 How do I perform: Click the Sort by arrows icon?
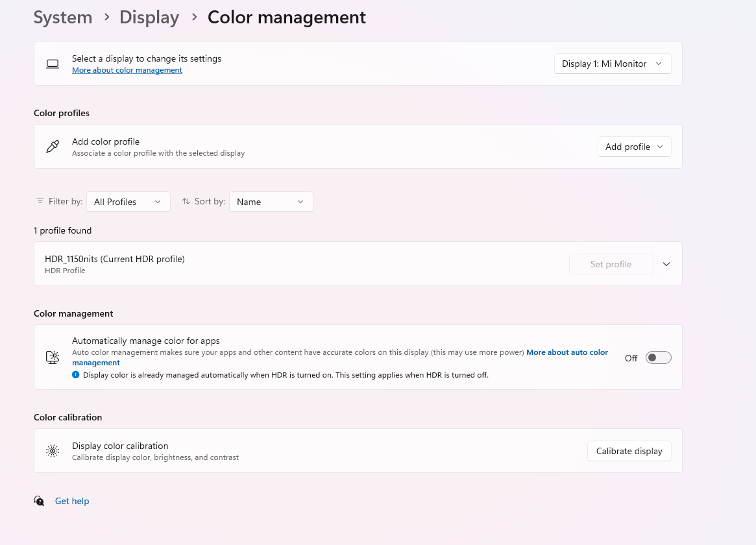[x=186, y=201]
